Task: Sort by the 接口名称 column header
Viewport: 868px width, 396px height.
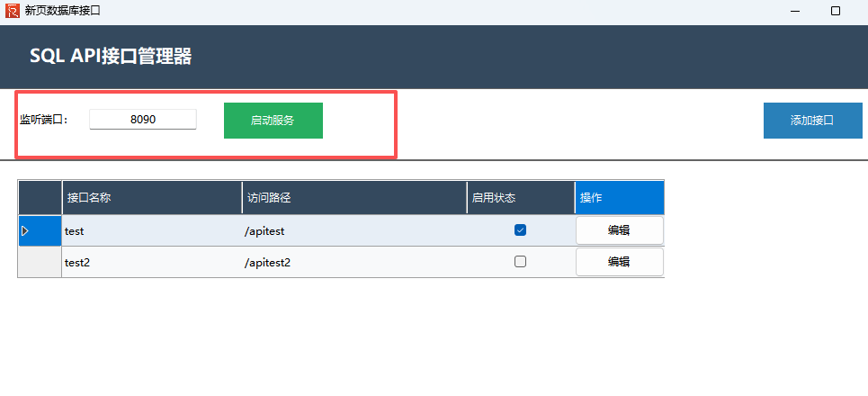Action: click(x=151, y=198)
